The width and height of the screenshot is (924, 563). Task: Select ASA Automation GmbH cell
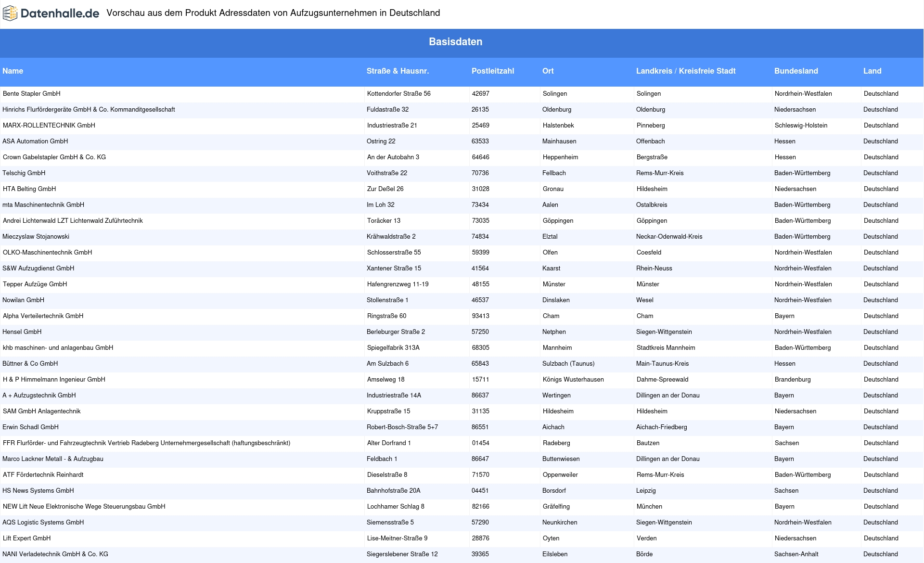coord(35,141)
